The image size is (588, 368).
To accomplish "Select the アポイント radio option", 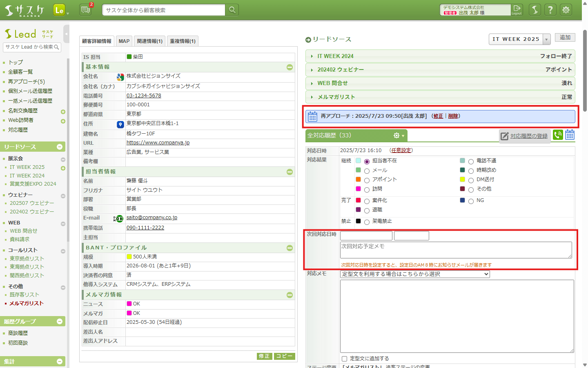I will coord(367,180).
